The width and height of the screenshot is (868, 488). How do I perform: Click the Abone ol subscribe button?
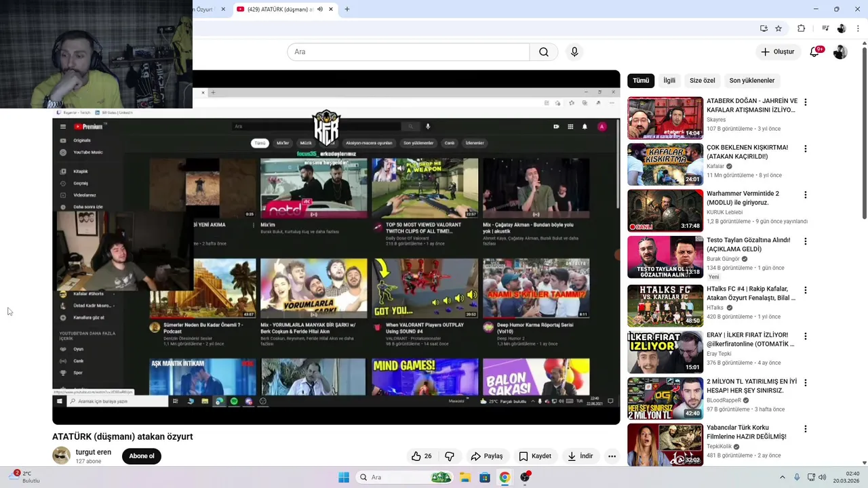click(142, 456)
